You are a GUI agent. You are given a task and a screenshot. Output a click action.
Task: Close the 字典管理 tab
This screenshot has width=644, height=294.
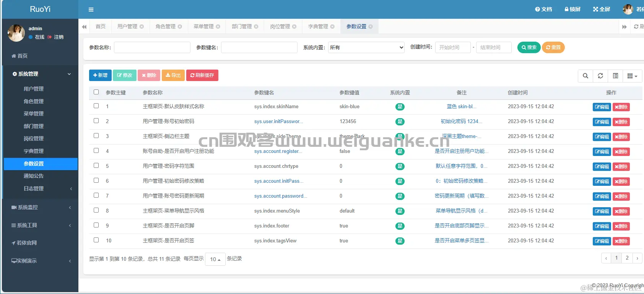(x=332, y=26)
